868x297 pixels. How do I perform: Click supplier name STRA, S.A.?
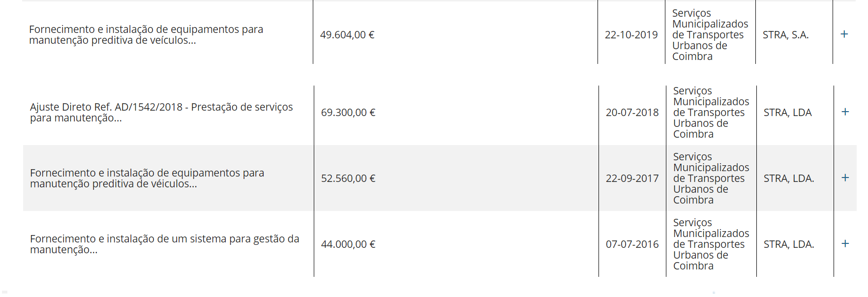pos(785,35)
